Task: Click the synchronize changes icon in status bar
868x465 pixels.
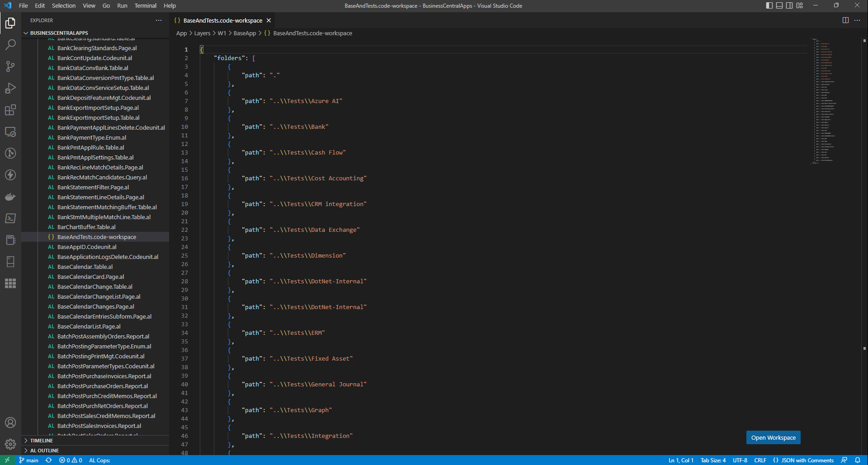Action: [x=49, y=460]
